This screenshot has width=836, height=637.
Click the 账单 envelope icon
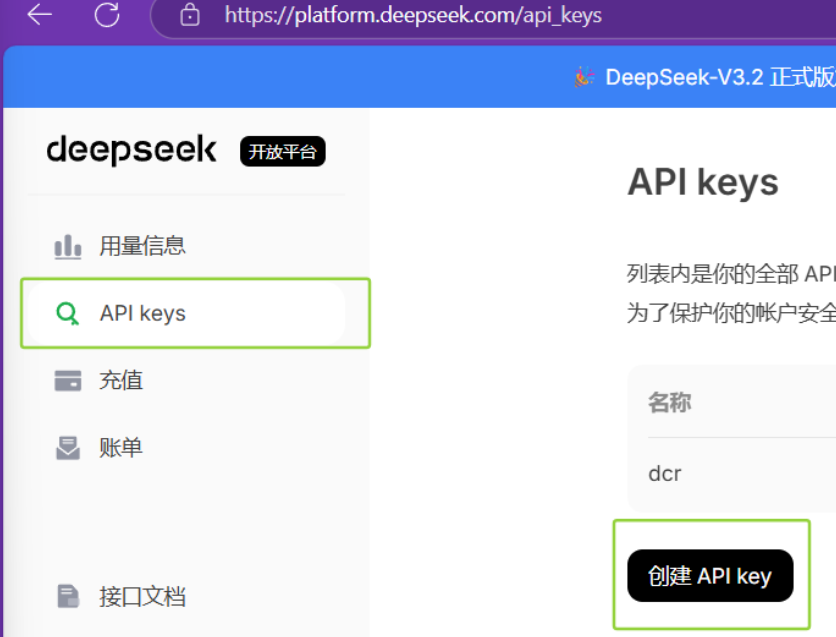pos(68,448)
